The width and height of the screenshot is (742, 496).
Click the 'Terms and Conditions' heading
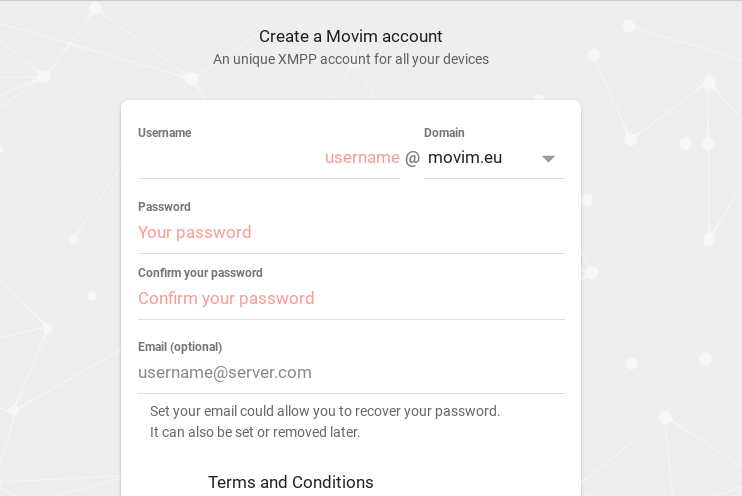(290, 482)
